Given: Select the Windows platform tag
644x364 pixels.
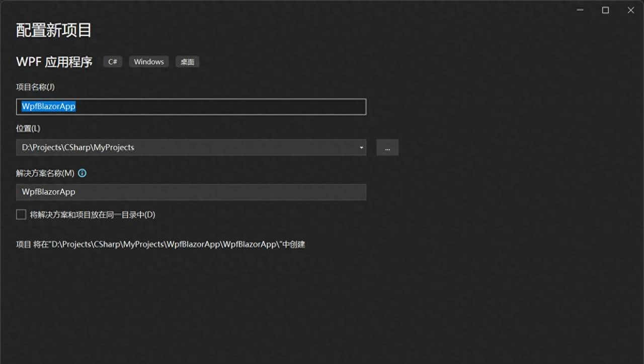Looking at the screenshot, I should 148,61.
